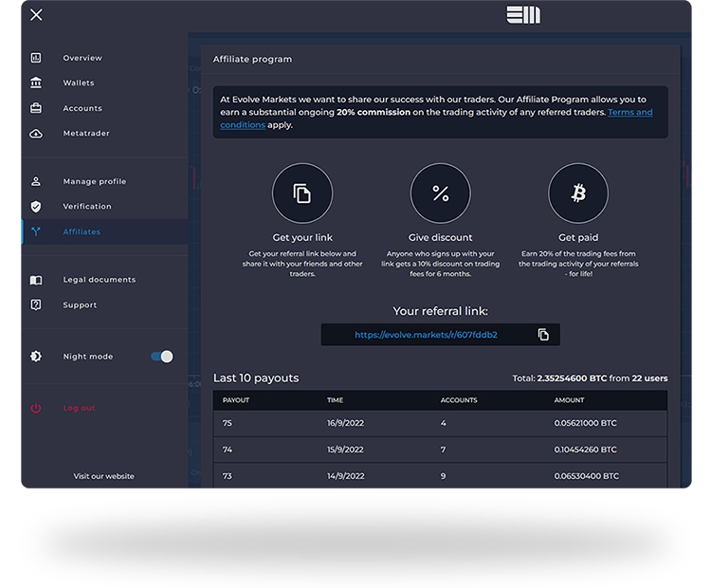Click the Your referral link heading
Image resolution: width=711 pixels, height=588 pixels.
click(440, 311)
